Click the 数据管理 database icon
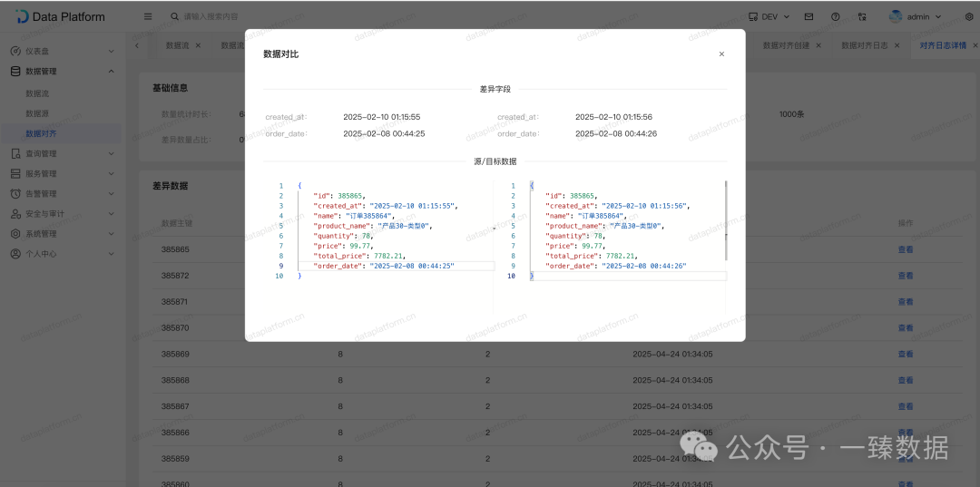Viewport: 980px width, 487px height. click(x=15, y=71)
